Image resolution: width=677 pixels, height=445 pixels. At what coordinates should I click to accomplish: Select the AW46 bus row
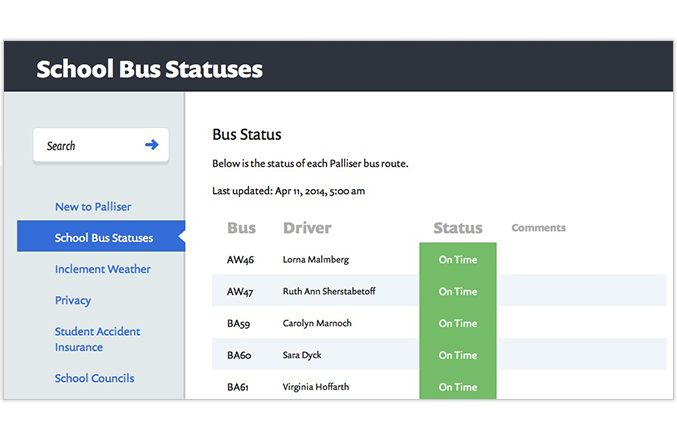tap(439, 259)
